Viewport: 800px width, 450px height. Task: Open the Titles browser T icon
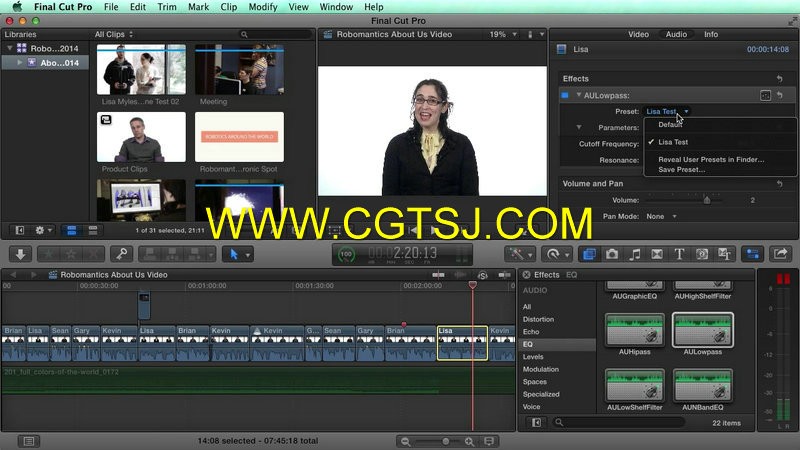[679, 254]
